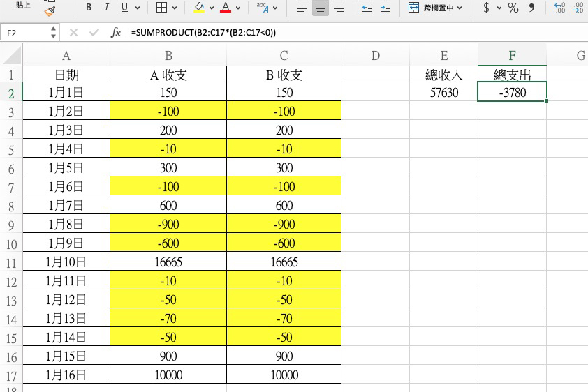Increase decimal places

coord(559,7)
